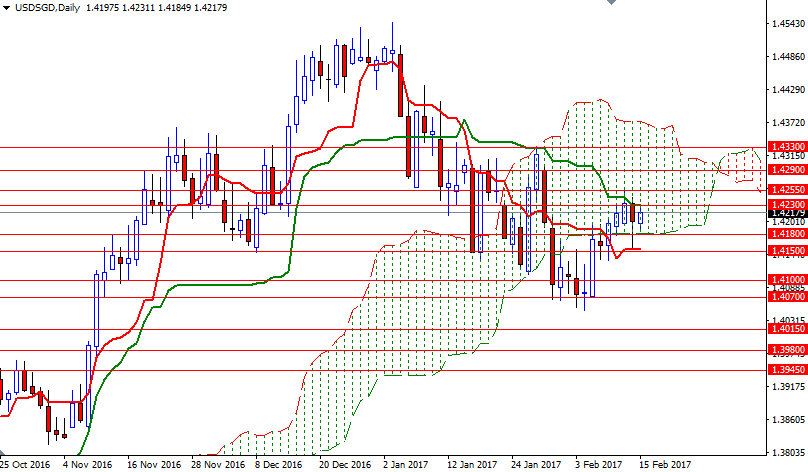Click the 3 Feb 2017 date label
808x472 pixels.
click(x=598, y=465)
